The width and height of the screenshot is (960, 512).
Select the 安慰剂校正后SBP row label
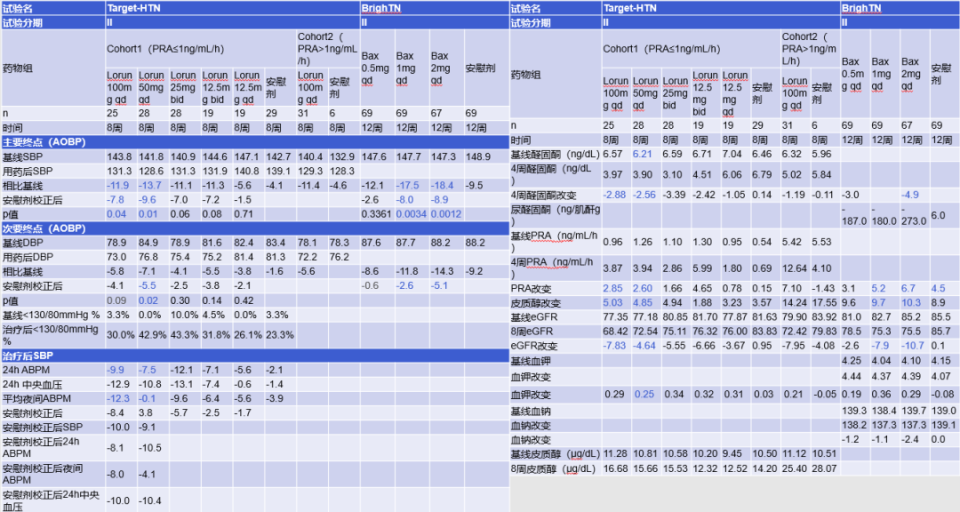click(x=42, y=427)
